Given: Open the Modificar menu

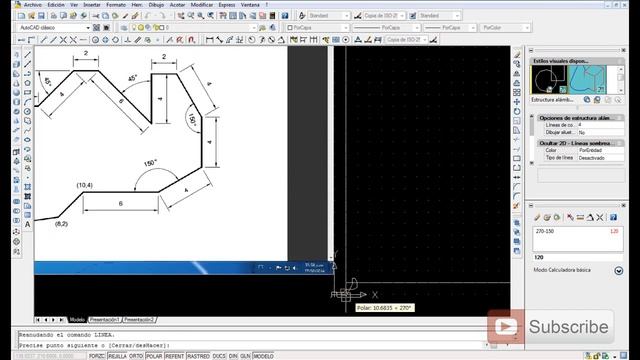Looking at the screenshot, I should coord(202,5).
